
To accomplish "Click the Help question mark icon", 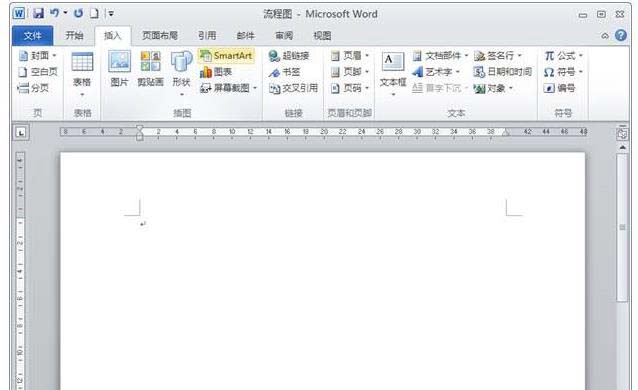I will (621, 35).
